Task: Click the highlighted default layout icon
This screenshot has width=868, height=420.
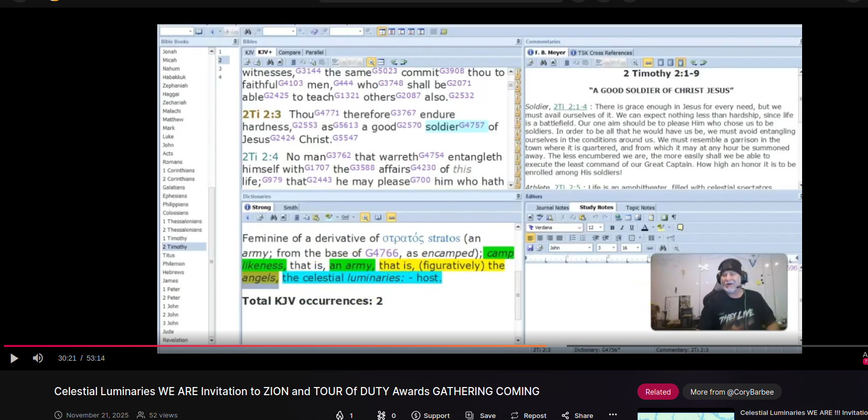Action: tap(382, 31)
